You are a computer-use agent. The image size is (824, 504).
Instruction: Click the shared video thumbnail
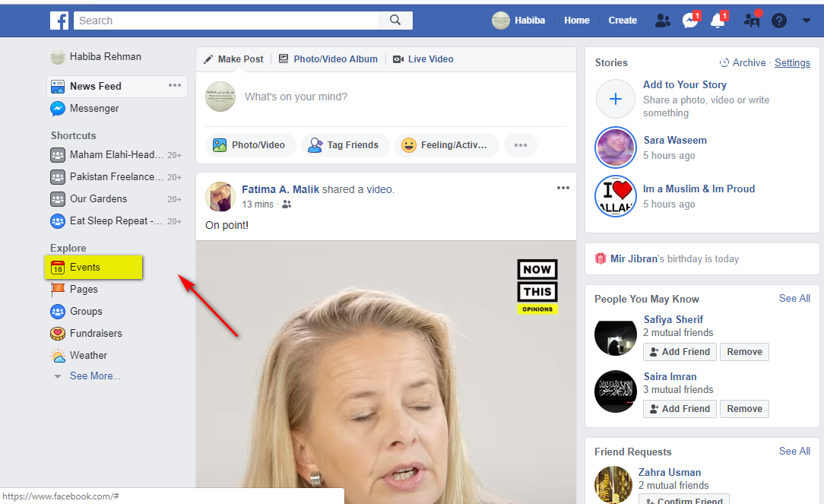[386, 372]
